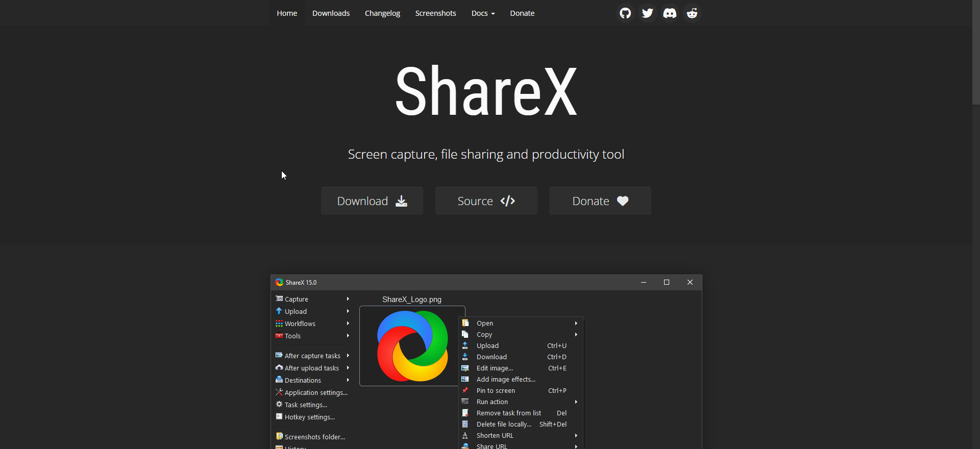980x449 pixels.
Task: Expand the Open submenu arrow in context menu
Action: (x=576, y=323)
